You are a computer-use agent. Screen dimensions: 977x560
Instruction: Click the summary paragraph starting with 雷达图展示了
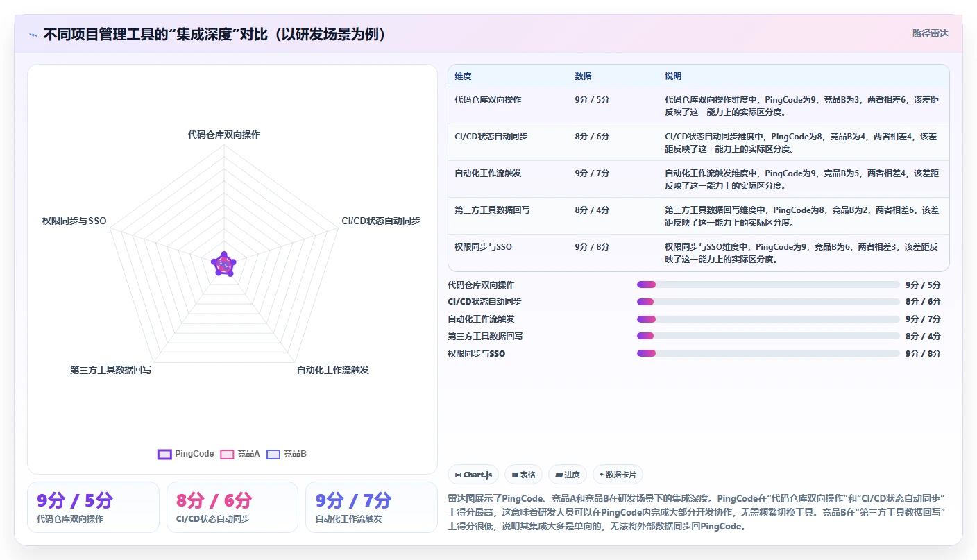[698, 512]
